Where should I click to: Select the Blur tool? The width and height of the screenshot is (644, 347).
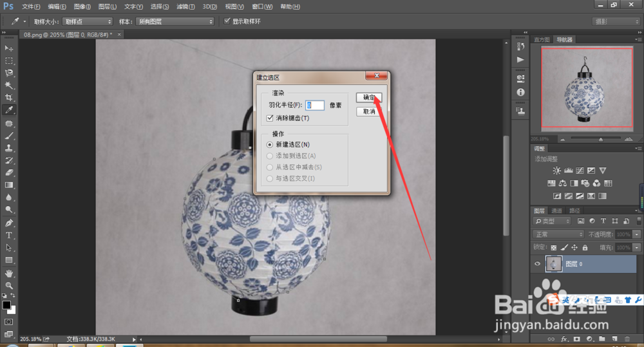pyautogui.click(x=8, y=198)
